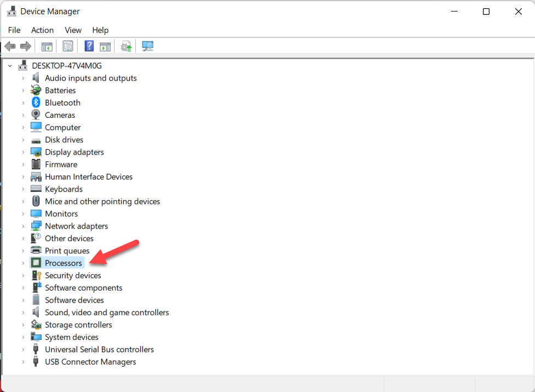
Task: Open the Action menu
Action: tap(42, 30)
